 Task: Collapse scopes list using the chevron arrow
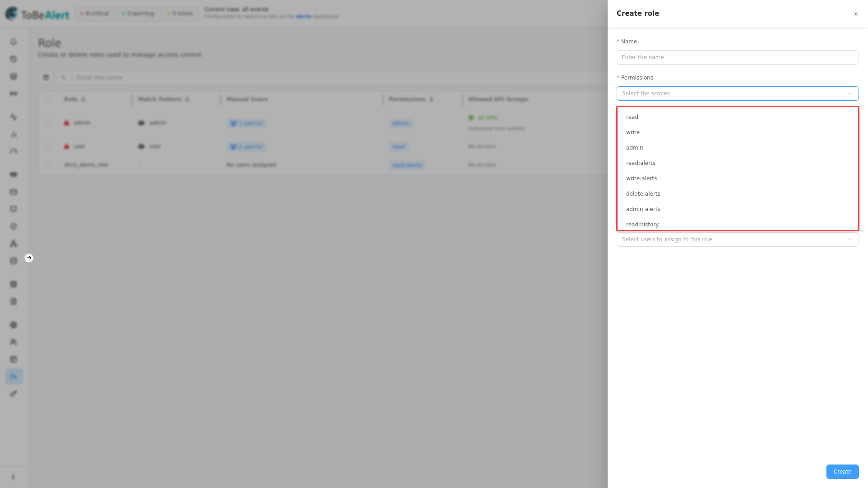(850, 94)
